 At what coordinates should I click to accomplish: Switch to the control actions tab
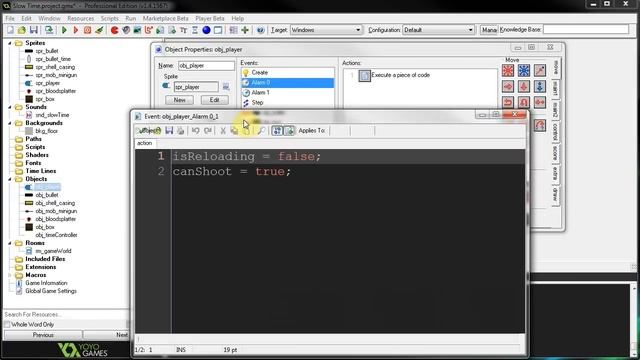pyautogui.click(x=556, y=131)
